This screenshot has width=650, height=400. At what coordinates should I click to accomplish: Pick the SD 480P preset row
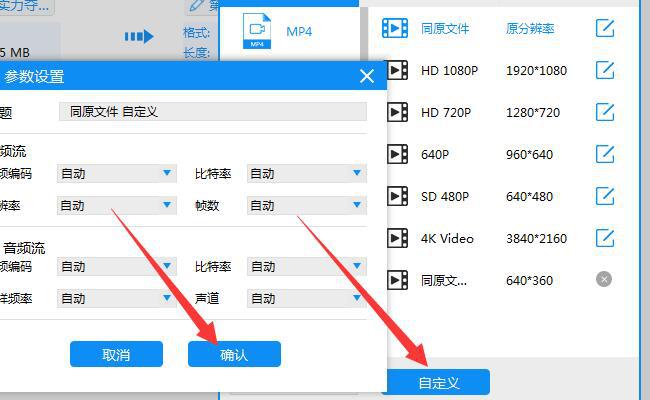[490, 196]
